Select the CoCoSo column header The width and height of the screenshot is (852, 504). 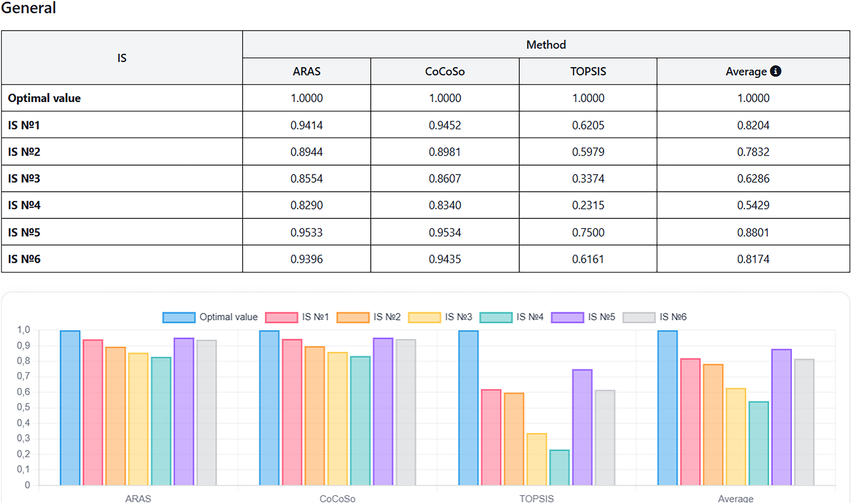click(x=444, y=71)
